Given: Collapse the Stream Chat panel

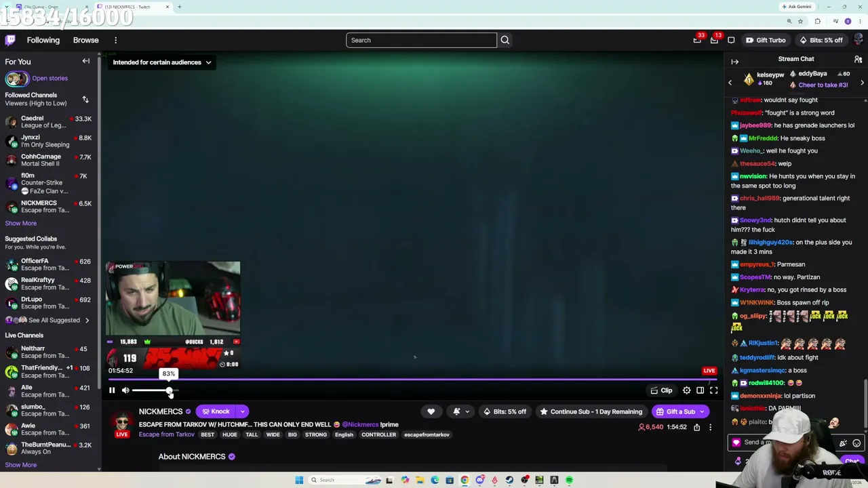Looking at the screenshot, I should point(734,61).
